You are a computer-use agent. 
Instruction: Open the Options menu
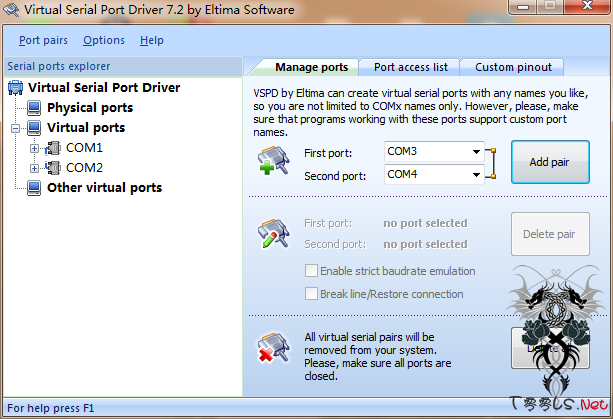click(104, 40)
